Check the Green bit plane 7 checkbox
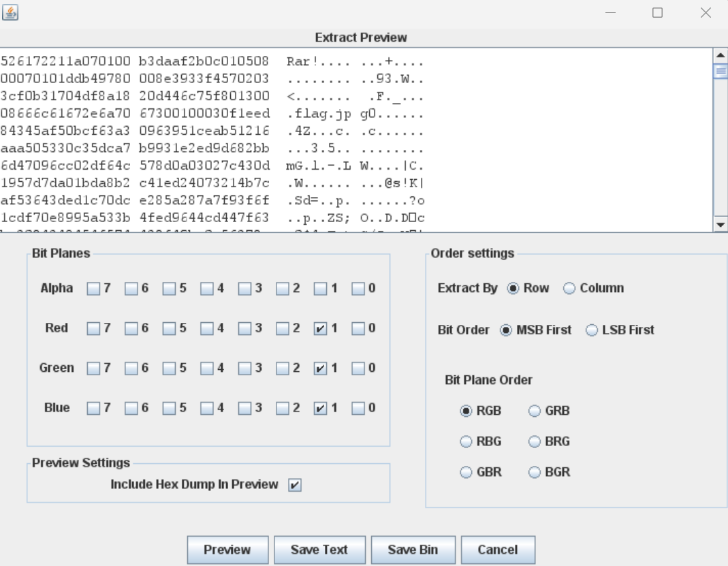728x566 pixels. 93,368
